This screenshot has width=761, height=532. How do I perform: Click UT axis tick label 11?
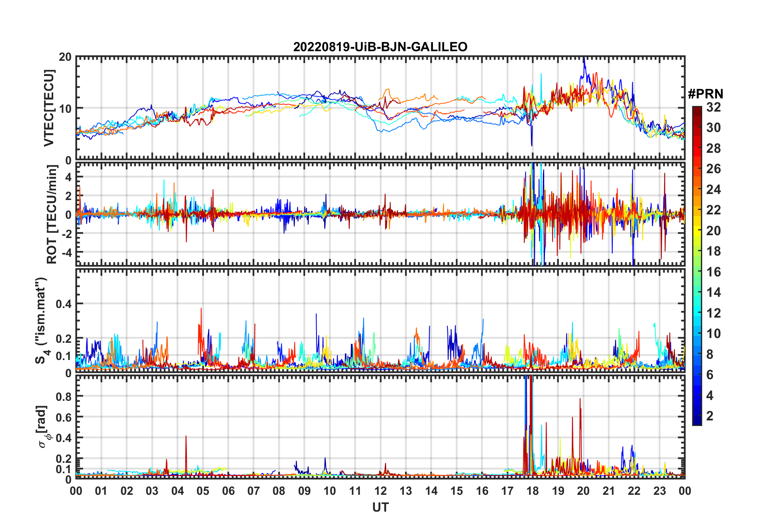[x=355, y=491]
